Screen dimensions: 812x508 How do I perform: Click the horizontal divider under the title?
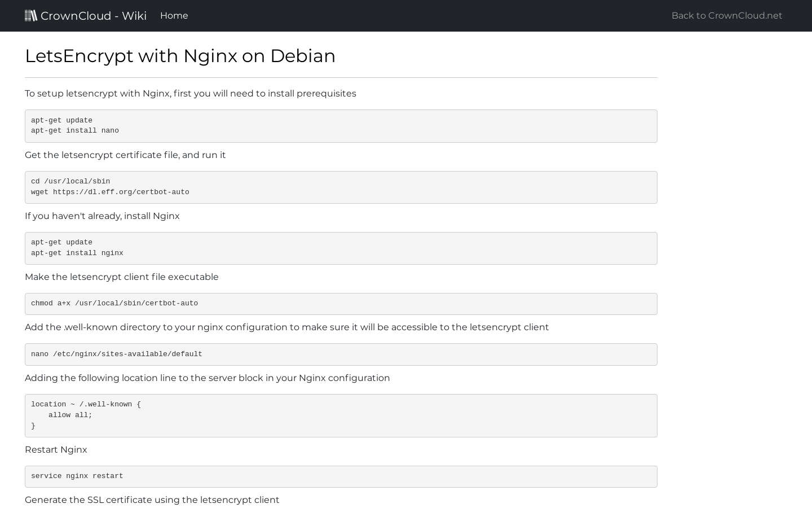(x=341, y=77)
